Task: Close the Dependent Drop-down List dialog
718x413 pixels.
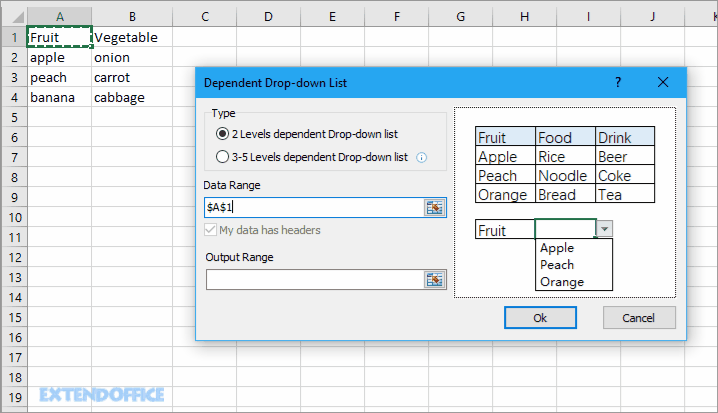Action: (662, 83)
